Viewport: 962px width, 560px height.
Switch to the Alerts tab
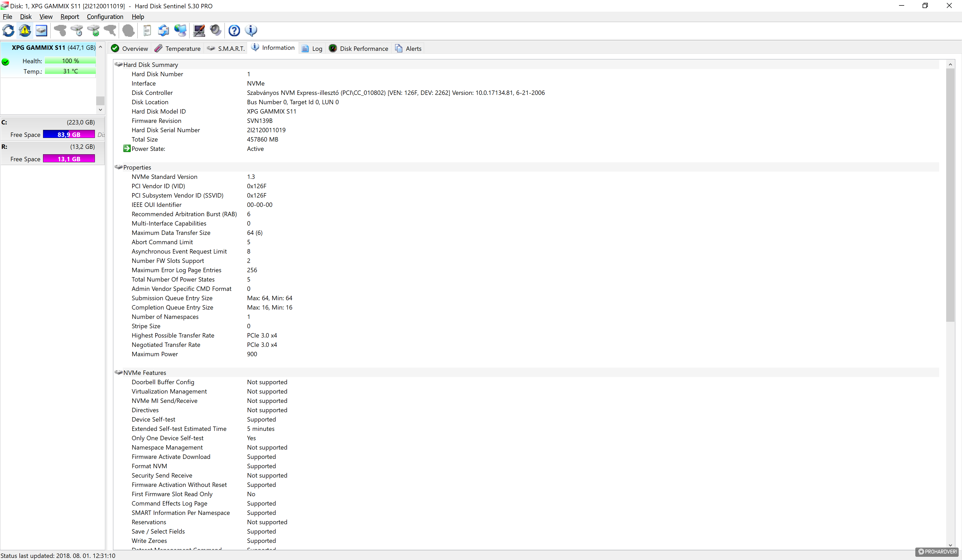pos(409,48)
